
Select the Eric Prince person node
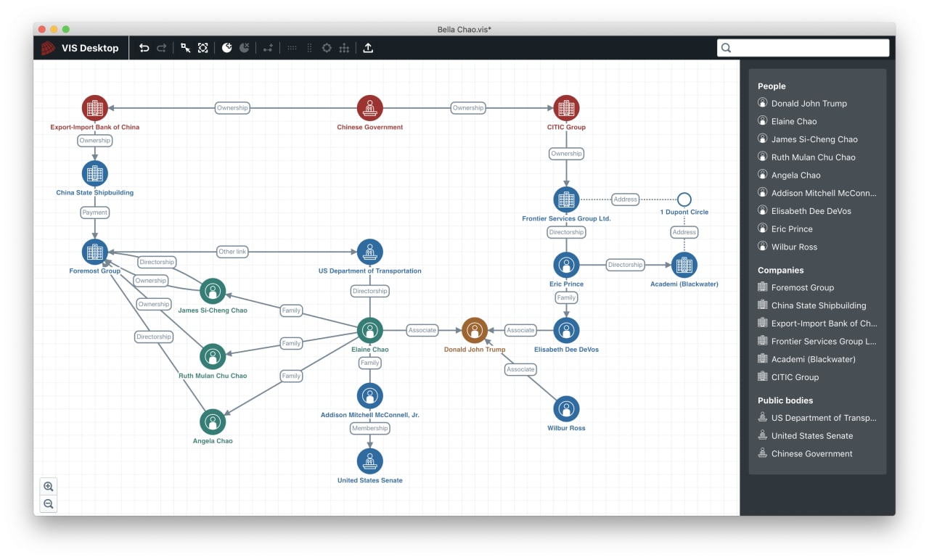566,265
